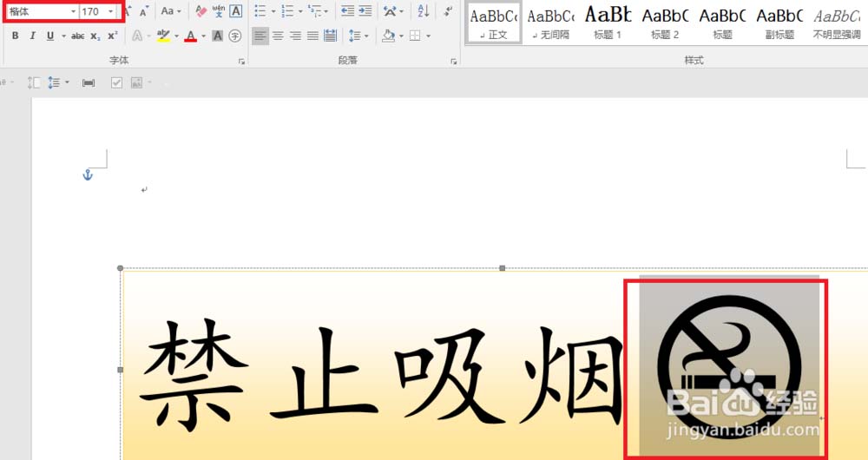
Task: Toggle superscript formatting
Action: click(x=112, y=36)
